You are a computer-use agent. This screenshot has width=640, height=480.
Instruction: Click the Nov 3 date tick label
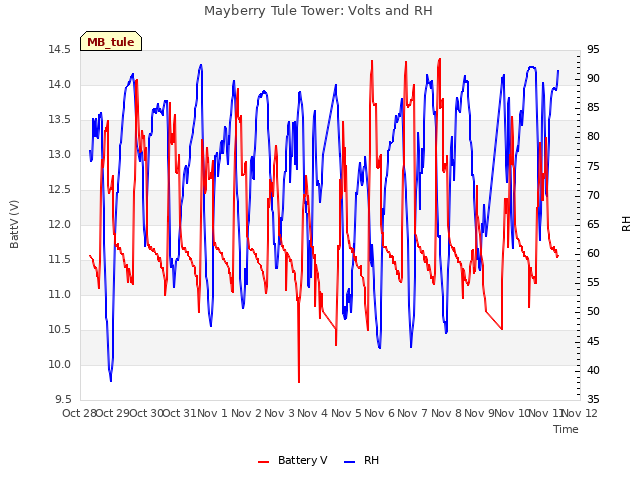click(x=279, y=413)
